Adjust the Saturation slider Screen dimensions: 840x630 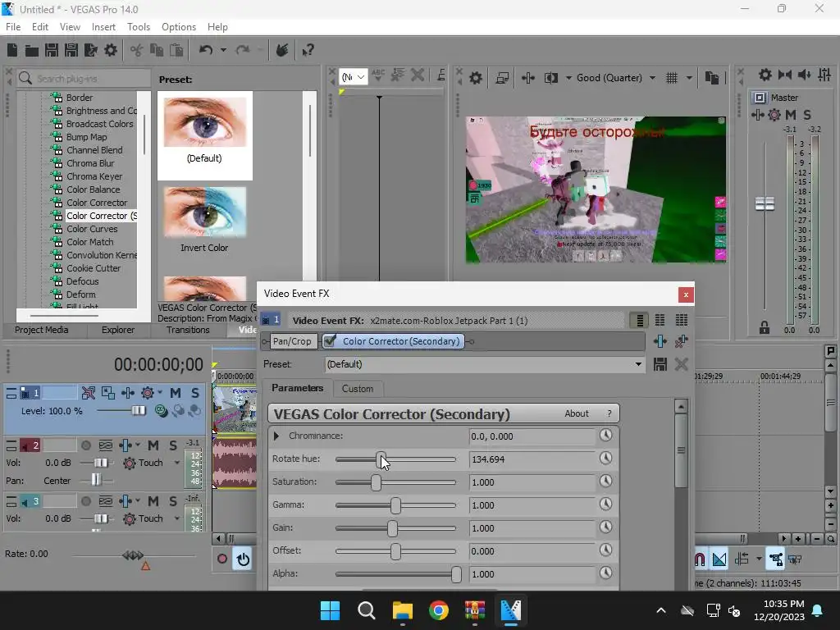pos(376,482)
